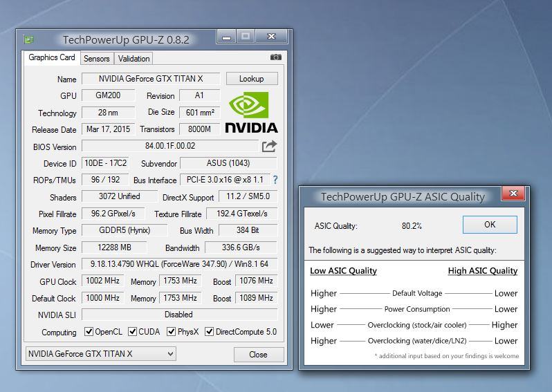Click the Pixel Fillrate value 96.2 GPixel/s
552x392 pixels.
coord(113,213)
